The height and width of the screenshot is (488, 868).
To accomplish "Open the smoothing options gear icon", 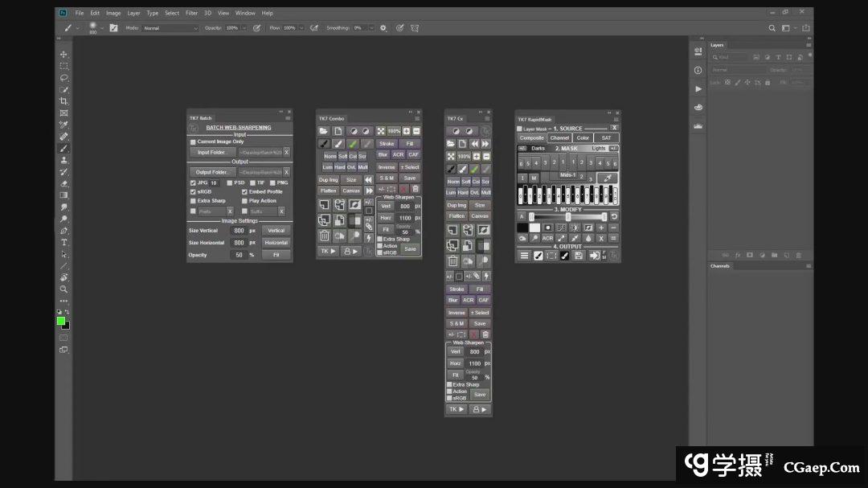I will pyautogui.click(x=383, y=28).
